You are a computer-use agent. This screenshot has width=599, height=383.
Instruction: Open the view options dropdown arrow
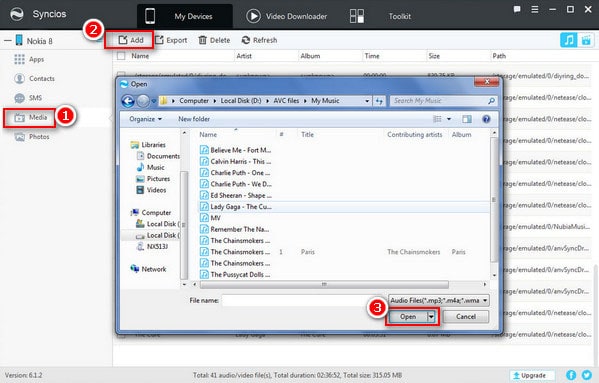(x=449, y=120)
